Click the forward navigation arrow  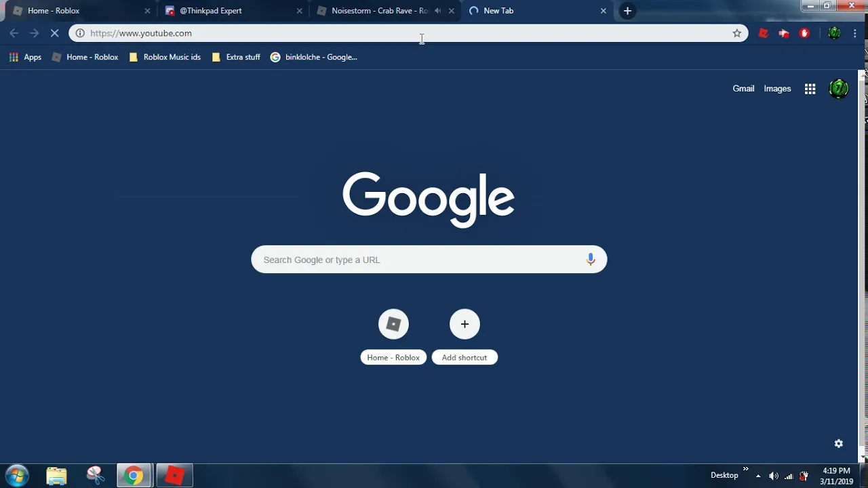(35, 33)
